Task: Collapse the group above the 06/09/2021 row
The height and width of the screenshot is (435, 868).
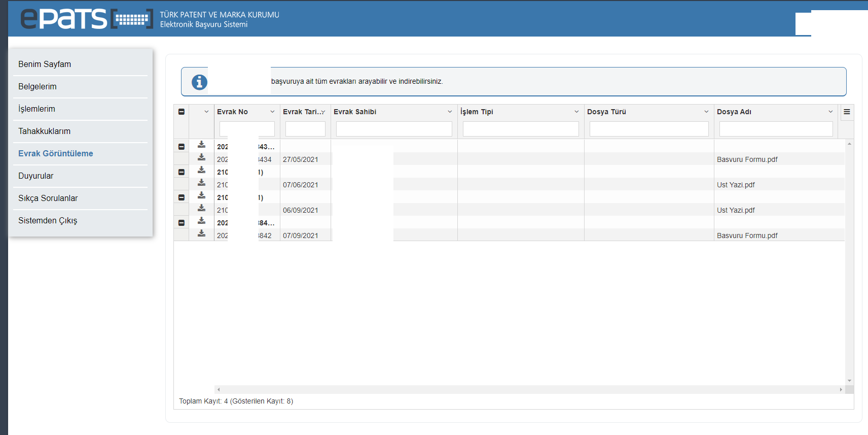Action: (182, 197)
